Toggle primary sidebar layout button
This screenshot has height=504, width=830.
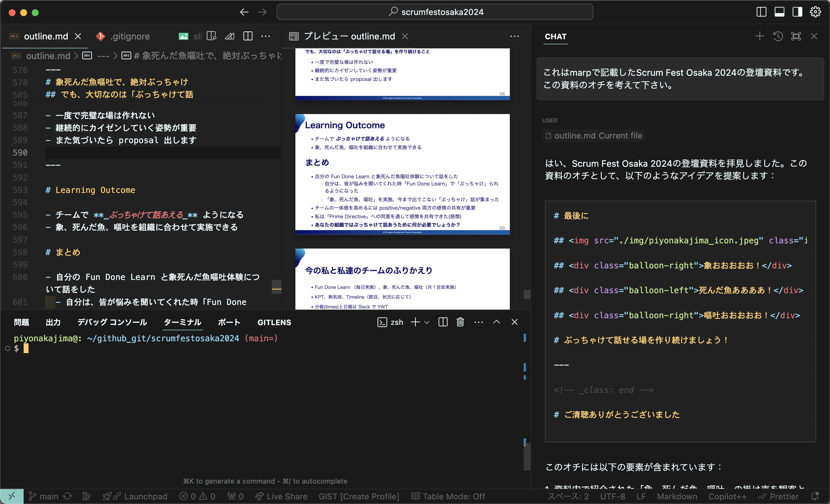(x=761, y=12)
